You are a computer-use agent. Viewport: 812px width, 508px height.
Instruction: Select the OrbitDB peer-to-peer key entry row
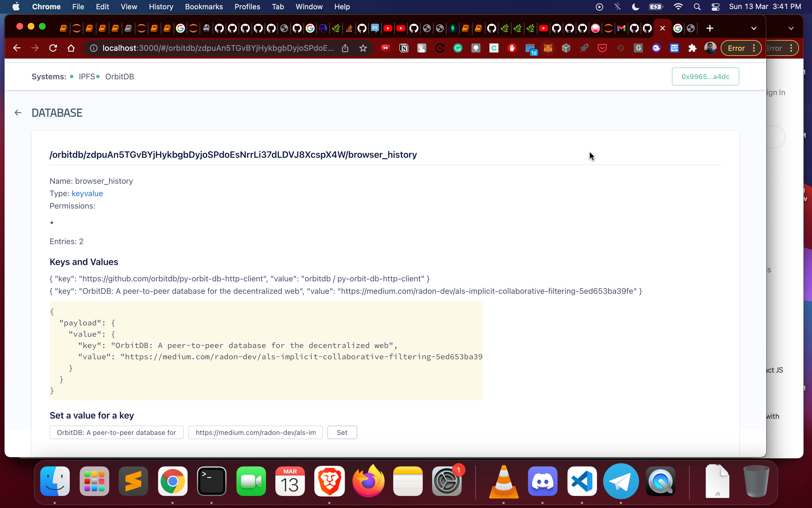coord(346,291)
